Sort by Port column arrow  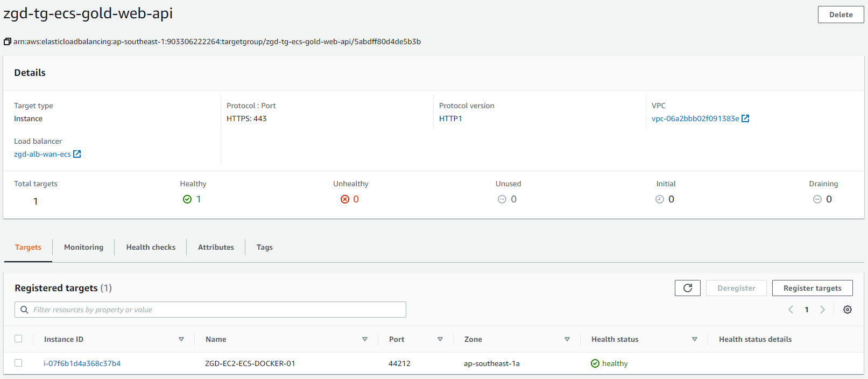440,339
